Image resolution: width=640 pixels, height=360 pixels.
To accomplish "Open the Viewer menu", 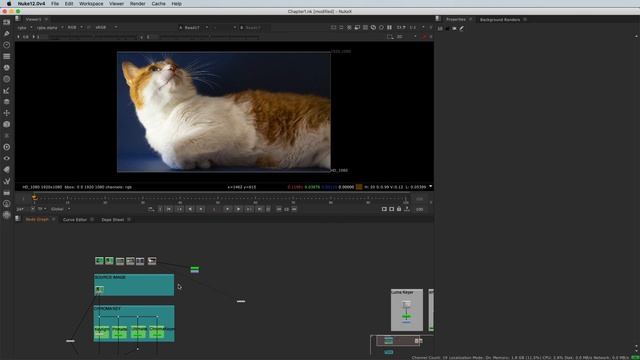I will coord(116,4).
